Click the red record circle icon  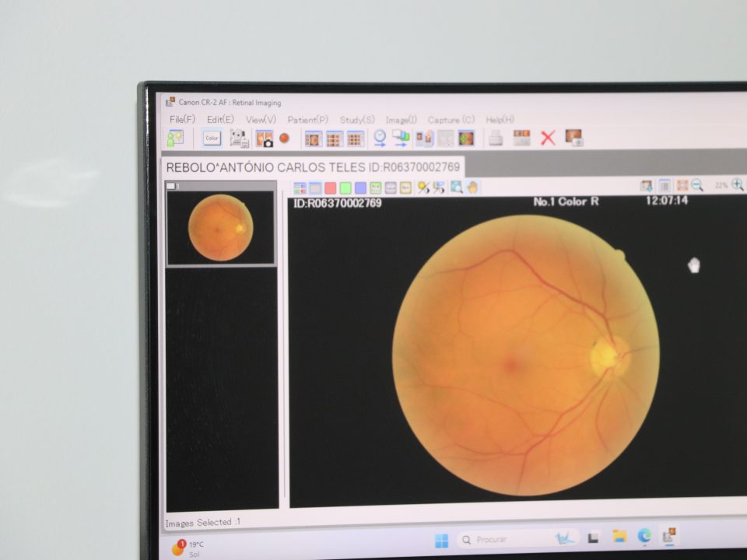284,138
